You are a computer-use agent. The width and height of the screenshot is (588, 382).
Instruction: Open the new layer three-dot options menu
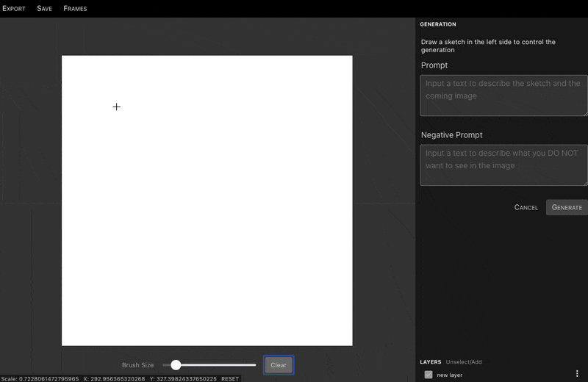(576, 375)
